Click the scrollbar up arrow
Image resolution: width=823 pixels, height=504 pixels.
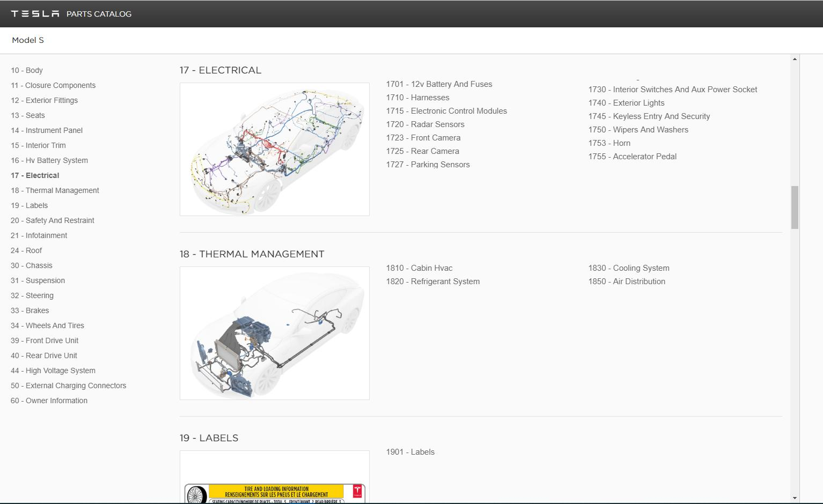click(795, 58)
